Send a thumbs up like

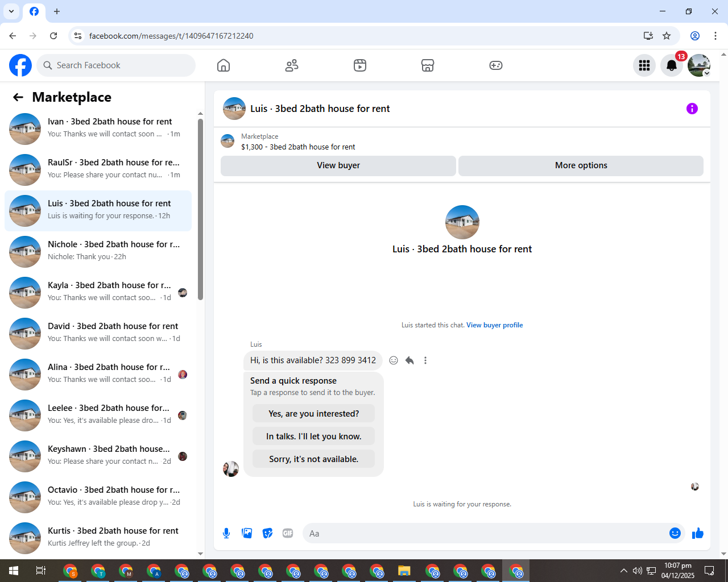(698, 533)
